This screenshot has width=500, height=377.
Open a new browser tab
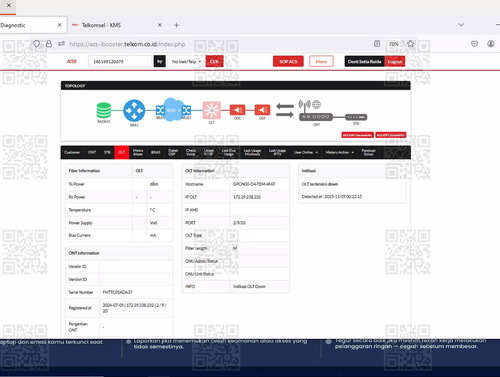pyautogui.click(x=176, y=25)
